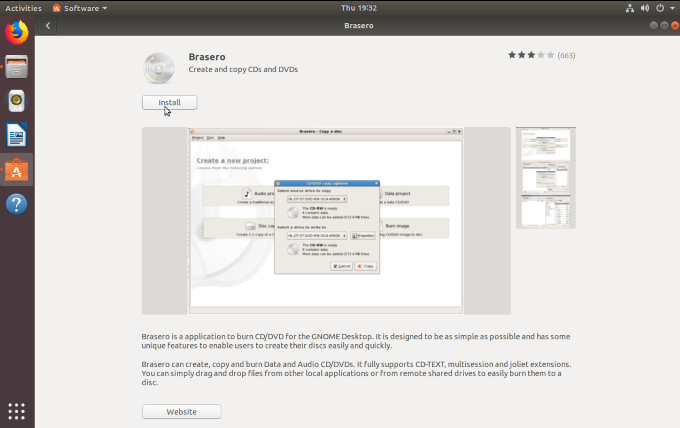Image resolution: width=680 pixels, height=428 pixels.
Task: Open the Activities overview
Action: (x=23, y=8)
